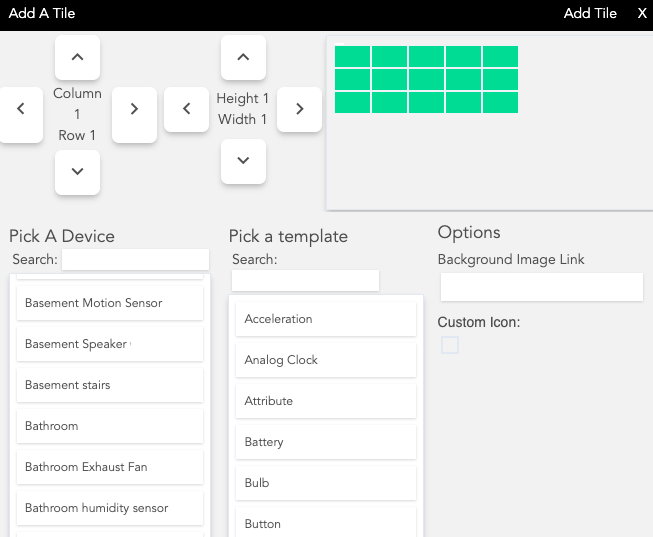Close the Add A Tile dialog
The width and height of the screenshot is (653, 537).
click(x=642, y=13)
